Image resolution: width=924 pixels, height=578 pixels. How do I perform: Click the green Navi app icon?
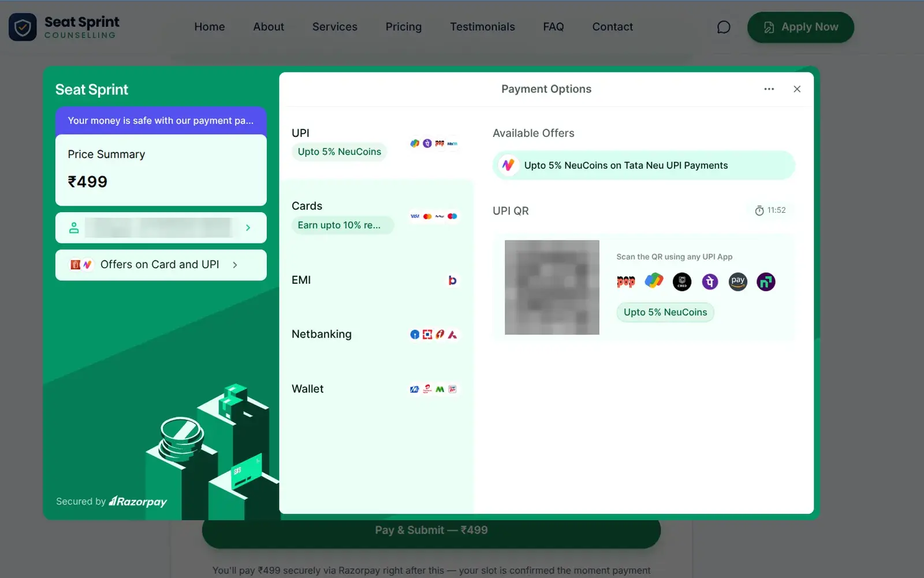pos(766,281)
